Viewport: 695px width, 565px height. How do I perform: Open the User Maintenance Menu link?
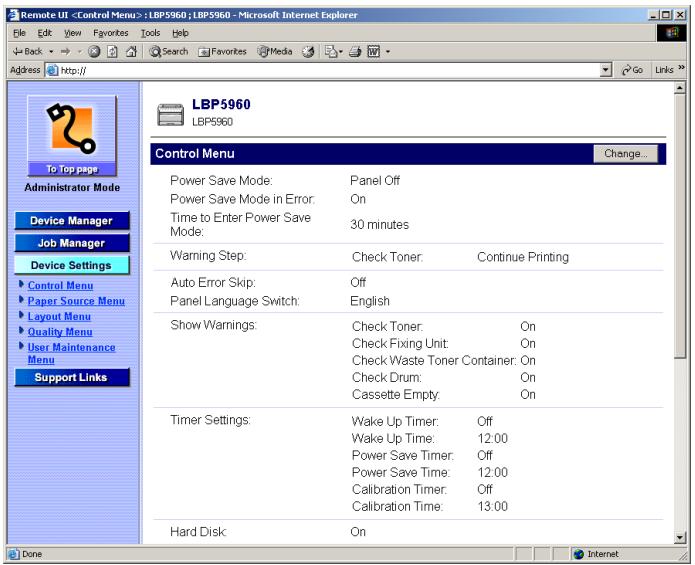(x=71, y=354)
